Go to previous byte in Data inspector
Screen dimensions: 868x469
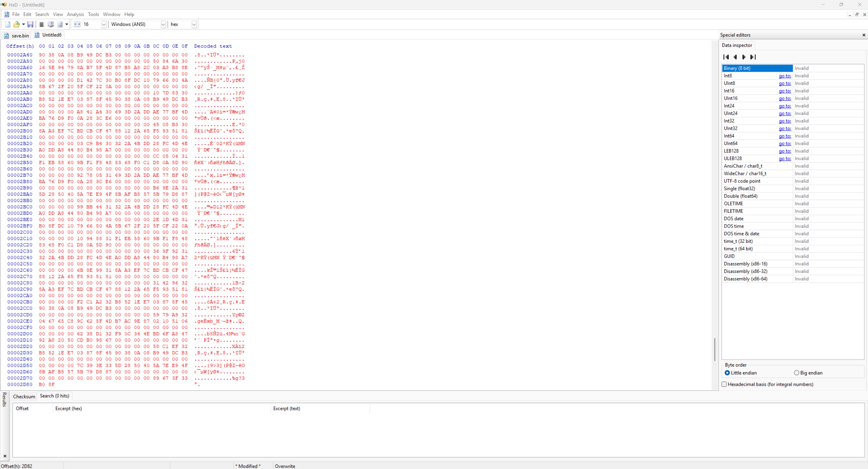pos(735,57)
